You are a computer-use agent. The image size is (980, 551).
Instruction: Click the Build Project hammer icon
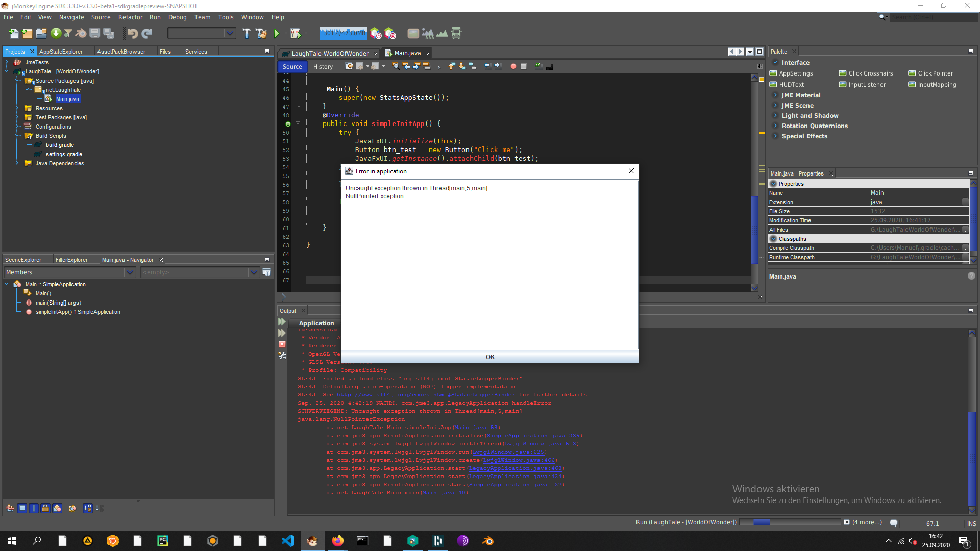[x=247, y=34]
